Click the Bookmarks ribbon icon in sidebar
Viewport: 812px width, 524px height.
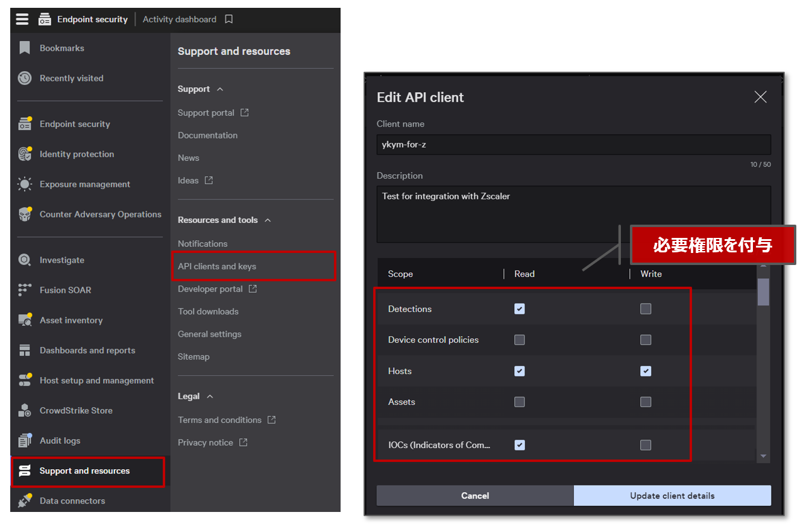tap(25, 48)
